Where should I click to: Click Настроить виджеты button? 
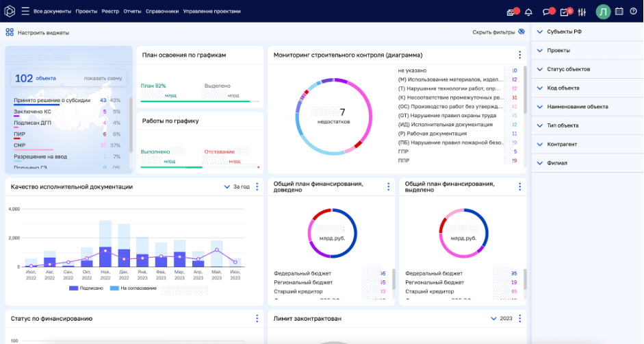click(x=38, y=32)
